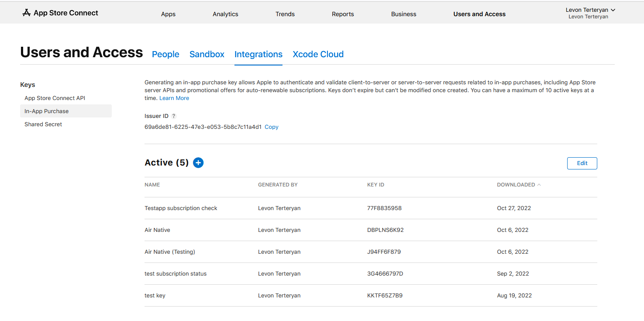Copy the Issuer ID
The image size is (644, 321).
point(272,127)
